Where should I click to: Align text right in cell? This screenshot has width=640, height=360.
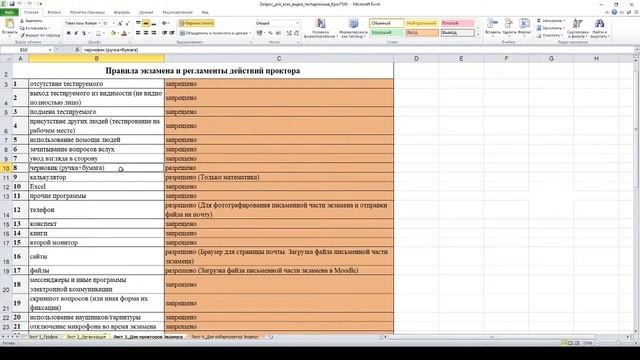coord(153,33)
